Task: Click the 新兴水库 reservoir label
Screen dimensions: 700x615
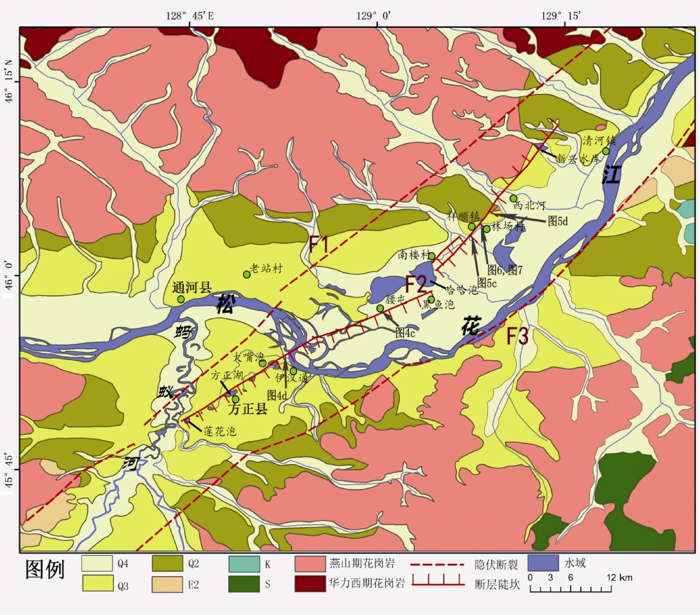Action: pyautogui.click(x=578, y=159)
